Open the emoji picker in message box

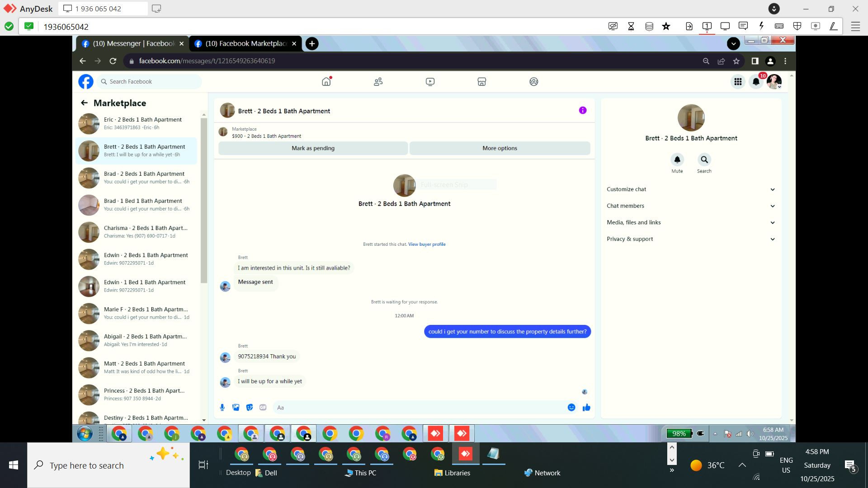pyautogui.click(x=571, y=408)
